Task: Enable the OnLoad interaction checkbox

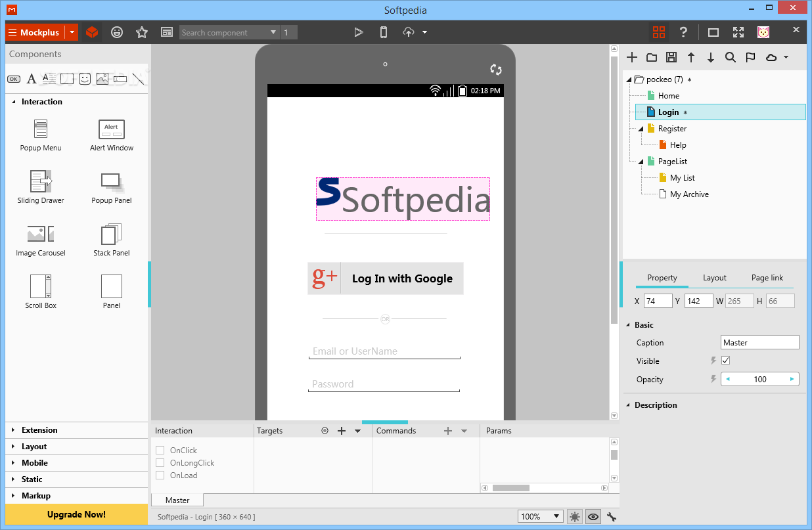Action: pos(160,475)
